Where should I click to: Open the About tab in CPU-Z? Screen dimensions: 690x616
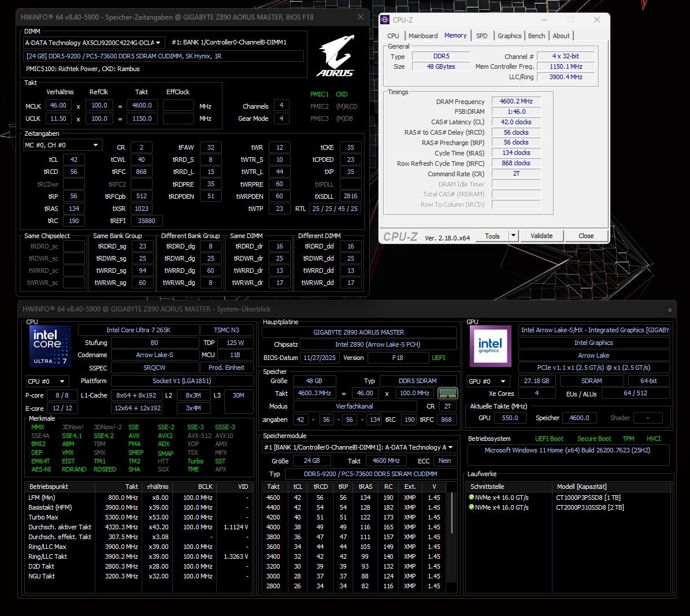(561, 36)
